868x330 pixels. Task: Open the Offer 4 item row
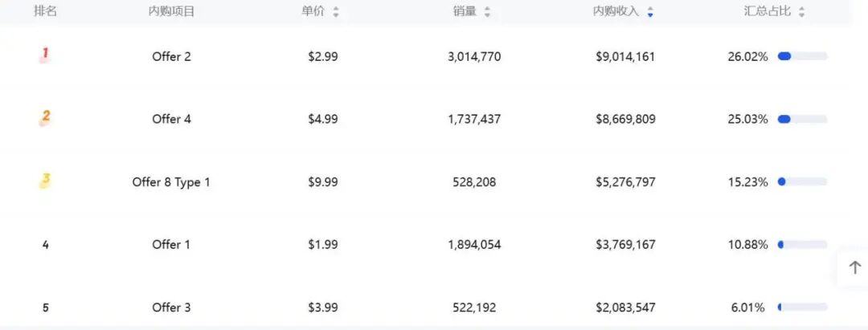coord(171,120)
